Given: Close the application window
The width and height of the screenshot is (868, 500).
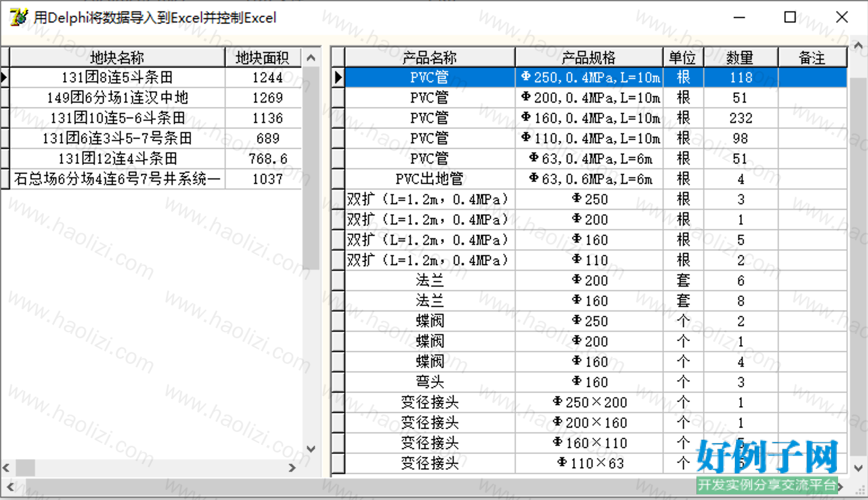Looking at the screenshot, I should (x=841, y=17).
